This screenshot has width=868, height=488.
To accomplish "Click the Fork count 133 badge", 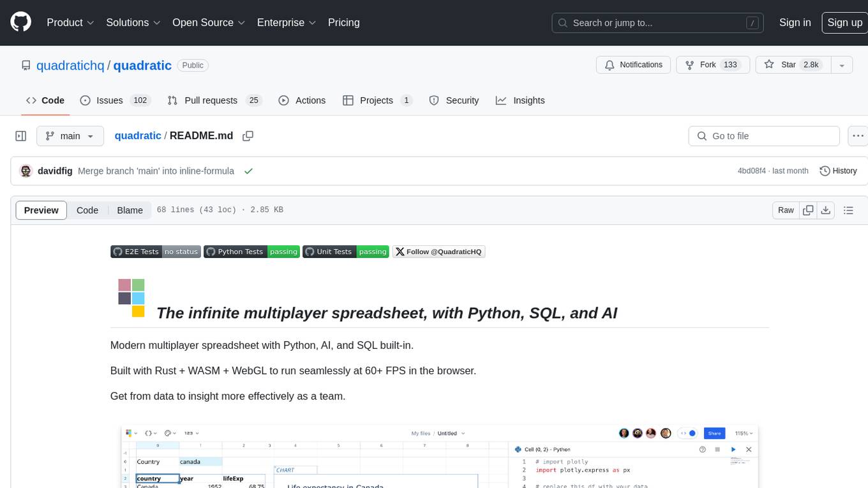I will click(730, 65).
